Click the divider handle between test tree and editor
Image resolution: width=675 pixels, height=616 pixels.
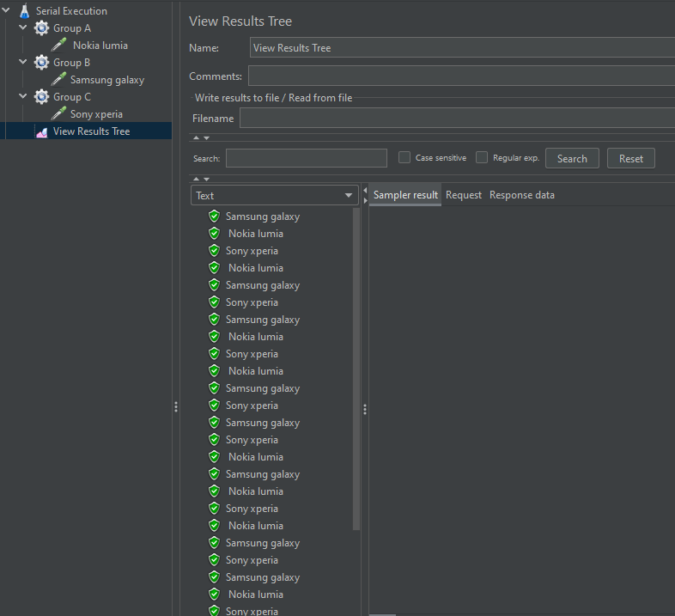pyautogui.click(x=176, y=406)
